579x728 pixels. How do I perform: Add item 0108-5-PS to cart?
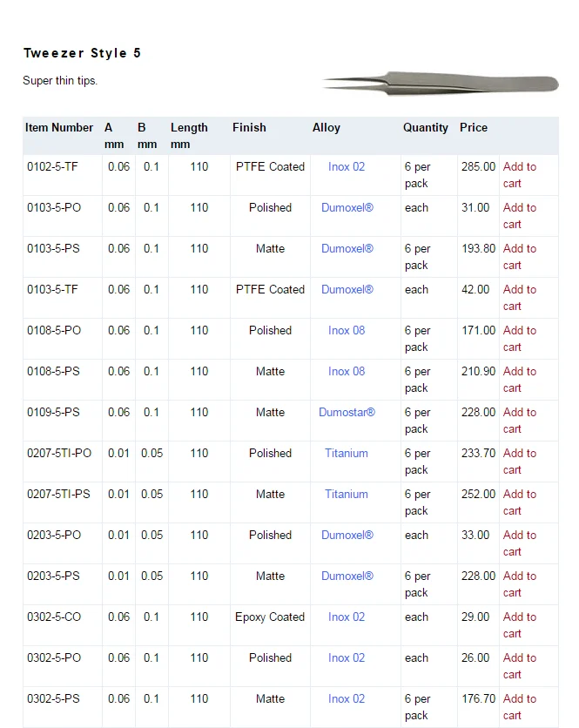(519, 380)
